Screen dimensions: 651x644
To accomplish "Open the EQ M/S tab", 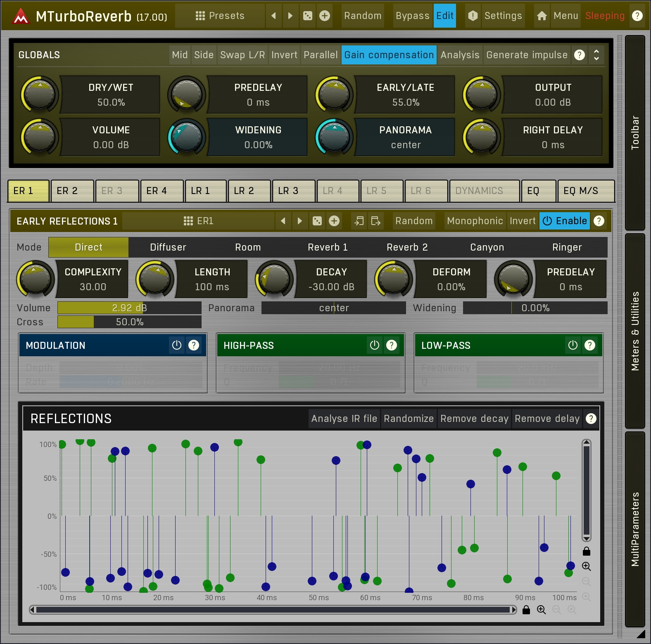I will click(585, 191).
